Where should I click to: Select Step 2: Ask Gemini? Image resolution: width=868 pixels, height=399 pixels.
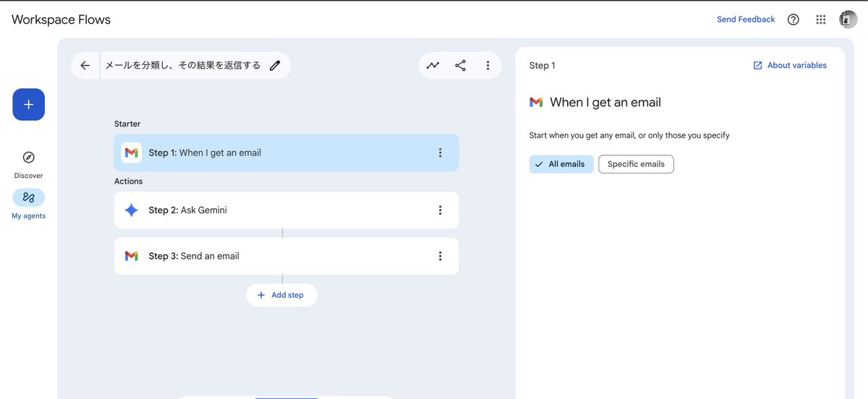click(286, 210)
